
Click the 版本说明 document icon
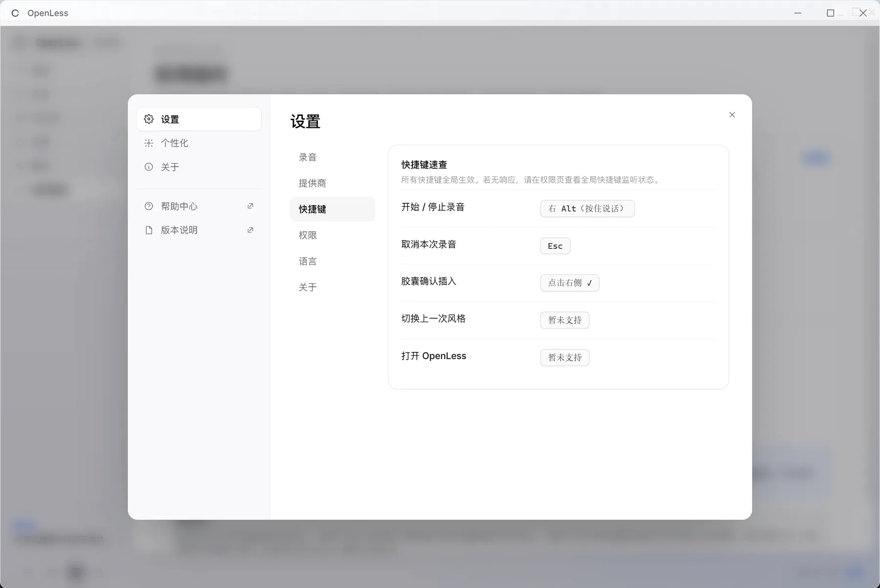[x=149, y=230]
